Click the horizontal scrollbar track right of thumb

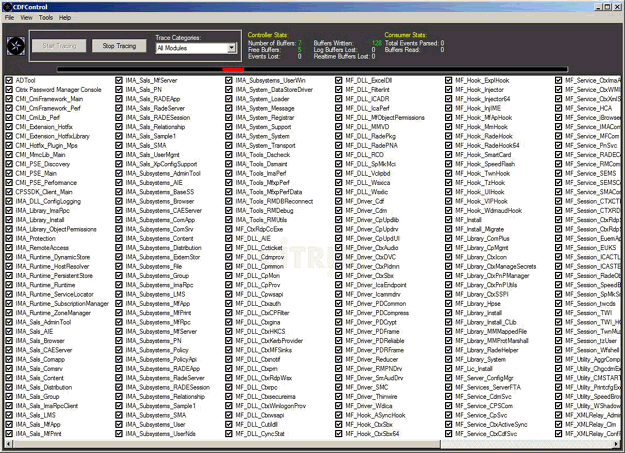pyautogui.click(x=527, y=444)
